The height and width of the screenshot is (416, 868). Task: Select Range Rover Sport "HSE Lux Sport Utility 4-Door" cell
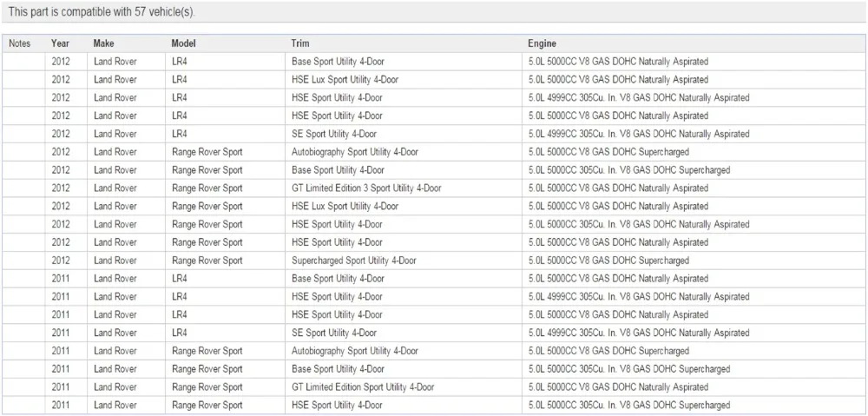[345, 206]
